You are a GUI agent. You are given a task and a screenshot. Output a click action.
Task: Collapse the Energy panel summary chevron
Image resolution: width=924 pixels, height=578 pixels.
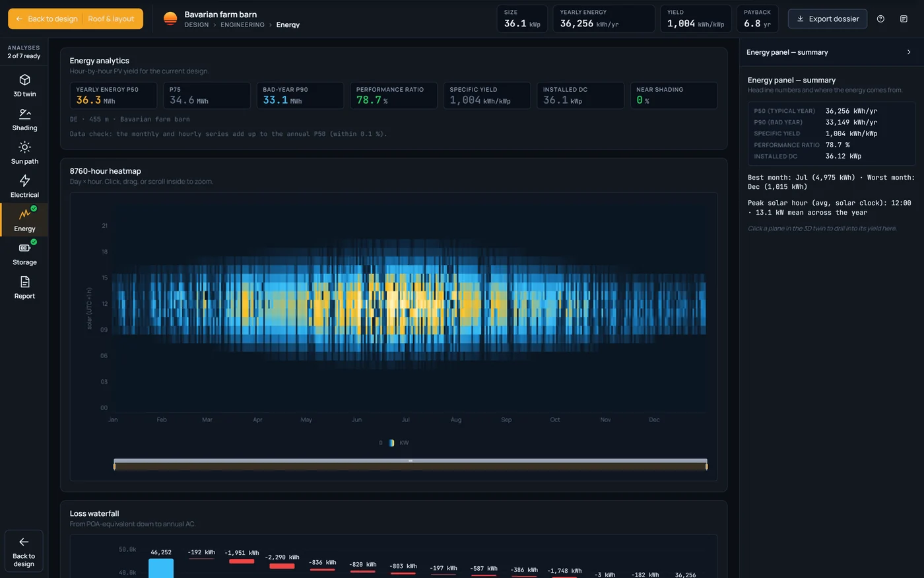(x=909, y=52)
